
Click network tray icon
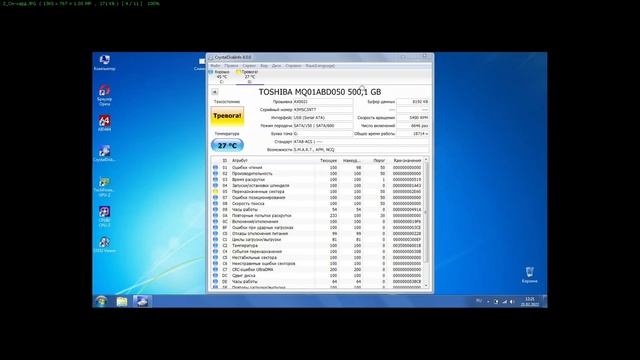pyautogui.click(x=504, y=302)
